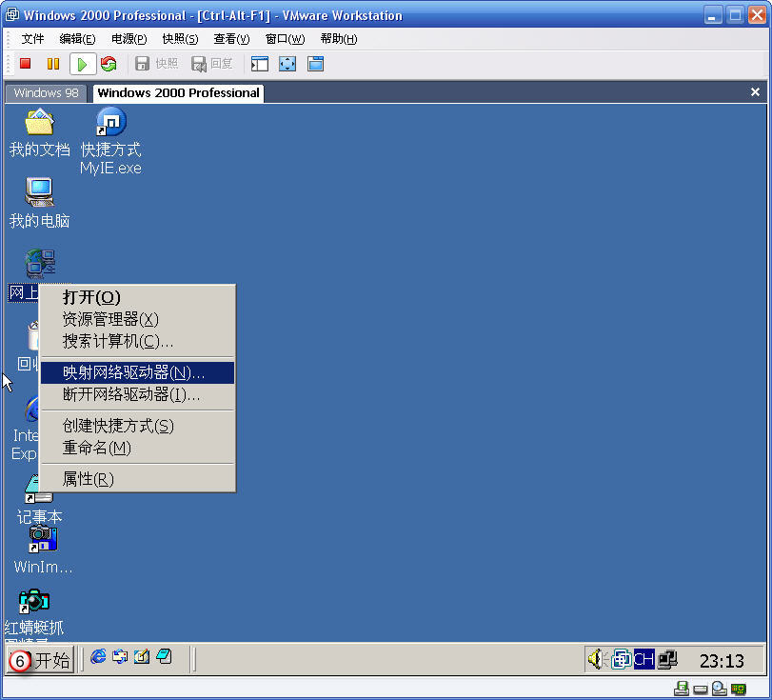The width and height of the screenshot is (772, 700).
Task: Choose 打开(O) in the context menu
Action: click(x=137, y=297)
